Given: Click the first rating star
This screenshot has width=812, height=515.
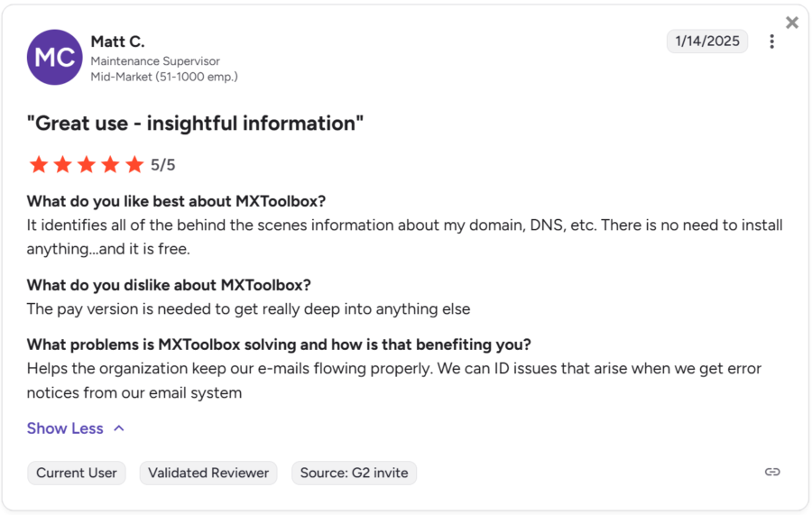Looking at the screenshot, I should pos(39,164).
